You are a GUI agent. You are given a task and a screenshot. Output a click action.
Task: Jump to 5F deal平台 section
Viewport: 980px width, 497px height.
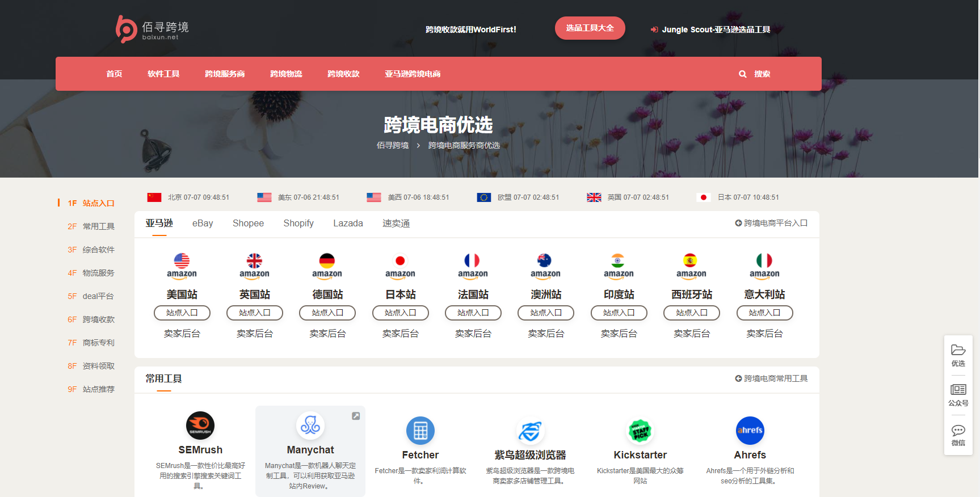point(91,296)
